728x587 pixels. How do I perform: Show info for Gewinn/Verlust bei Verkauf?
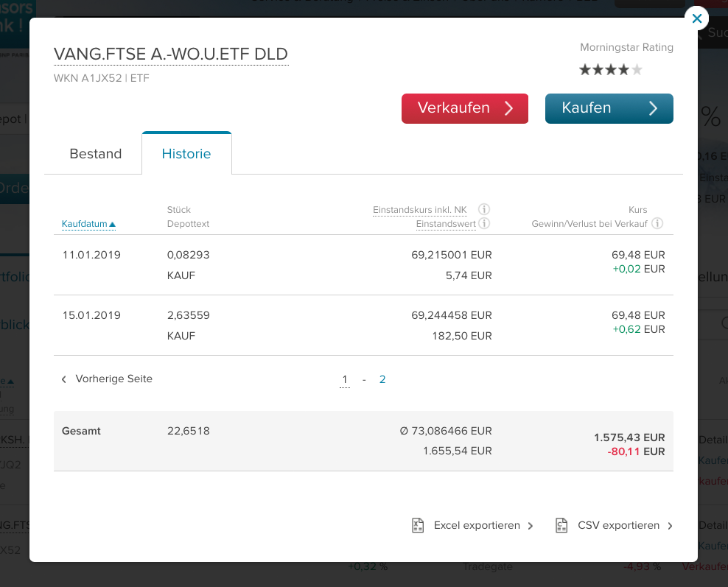point(657,224)
